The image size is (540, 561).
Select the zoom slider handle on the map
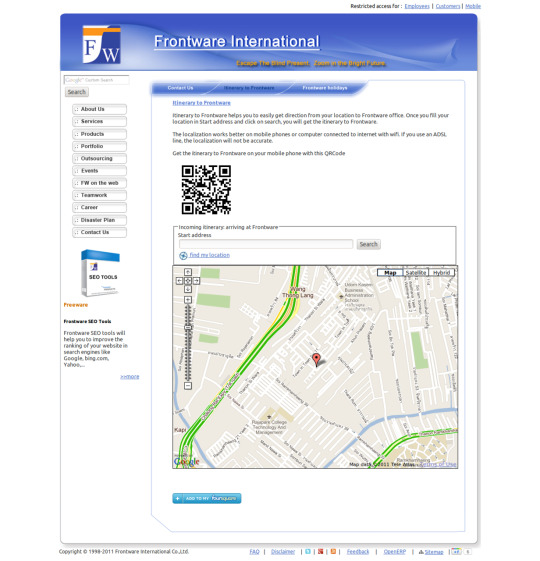pos(188,327)
